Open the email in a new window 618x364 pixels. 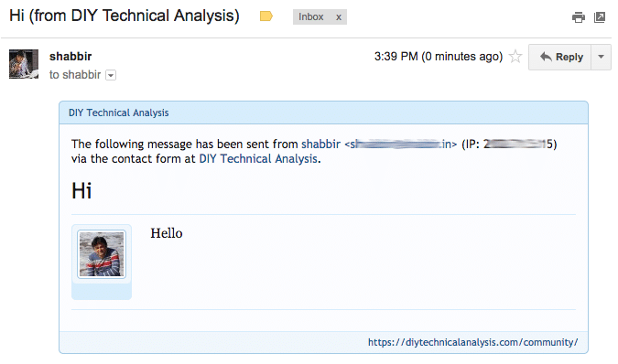600,17
